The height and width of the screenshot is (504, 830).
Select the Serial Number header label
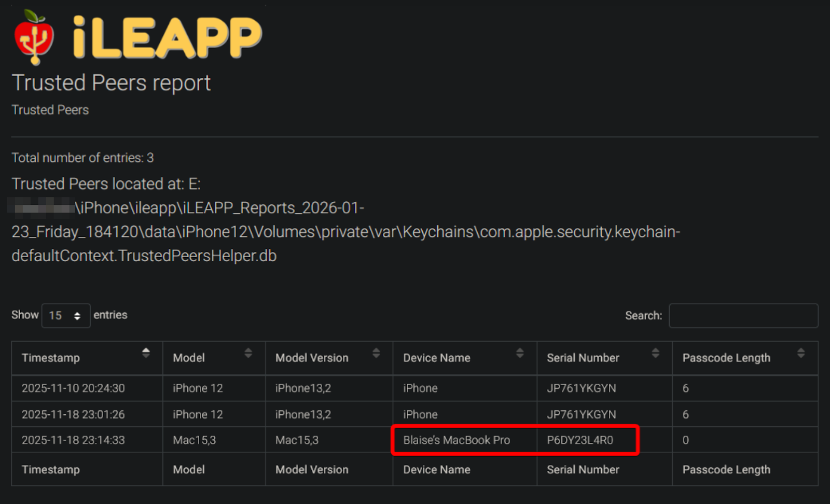pos(583,358)
